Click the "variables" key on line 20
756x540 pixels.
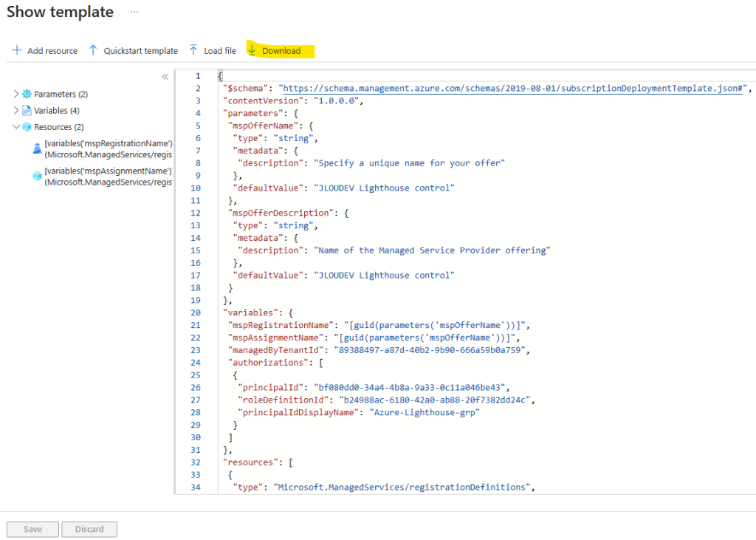251,312
